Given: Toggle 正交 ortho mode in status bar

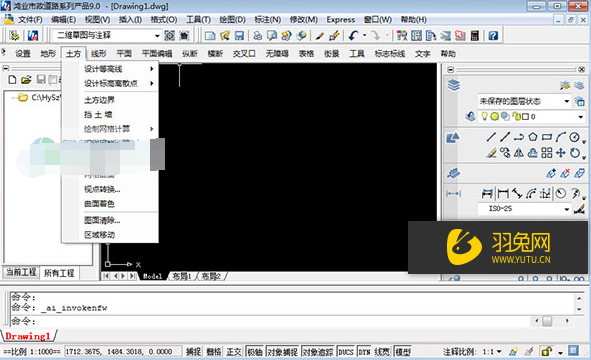Looking at the screenshot, I should click(x=234, y=352).
